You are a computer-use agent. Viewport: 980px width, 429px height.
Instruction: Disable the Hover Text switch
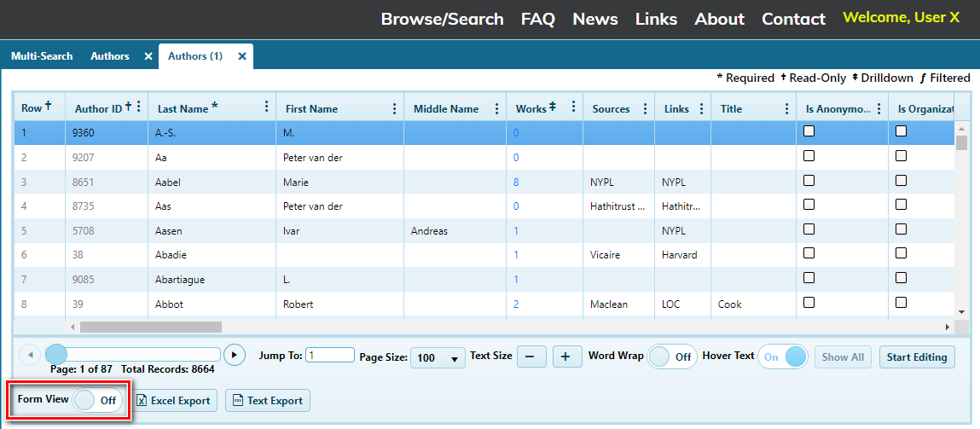[x=783, y=357]
